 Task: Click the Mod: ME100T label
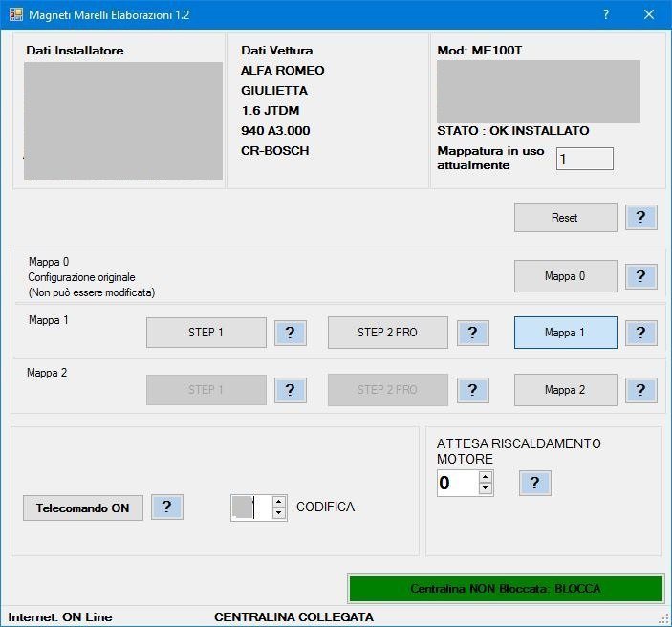click(479, 50)
